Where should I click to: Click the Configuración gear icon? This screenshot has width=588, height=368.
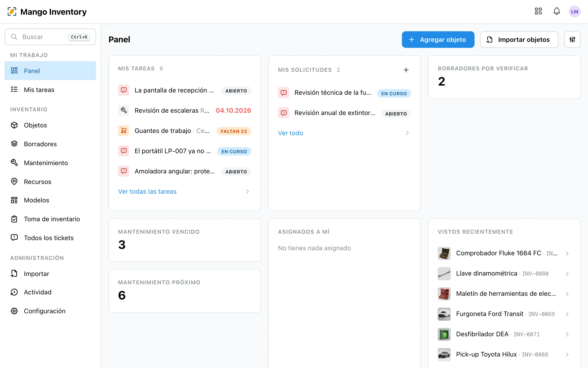14,311
